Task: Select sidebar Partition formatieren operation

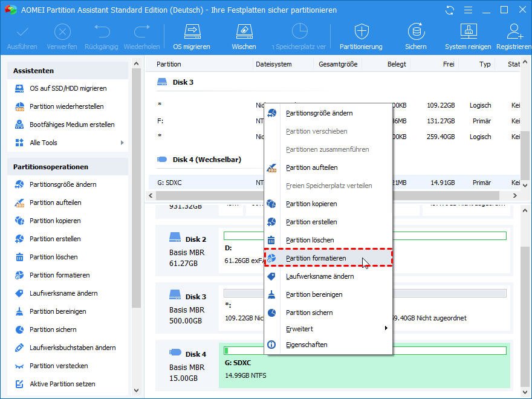Action: (59, 275)
